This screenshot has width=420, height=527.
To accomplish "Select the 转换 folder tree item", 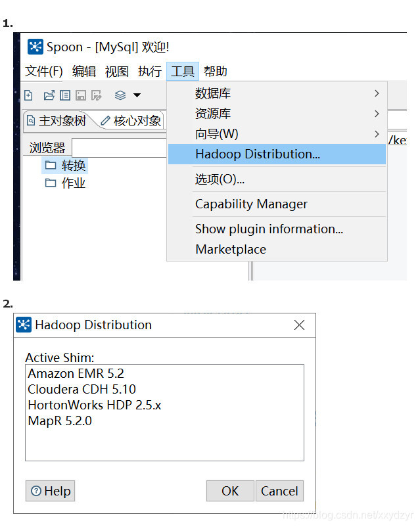I will (65, 166).
